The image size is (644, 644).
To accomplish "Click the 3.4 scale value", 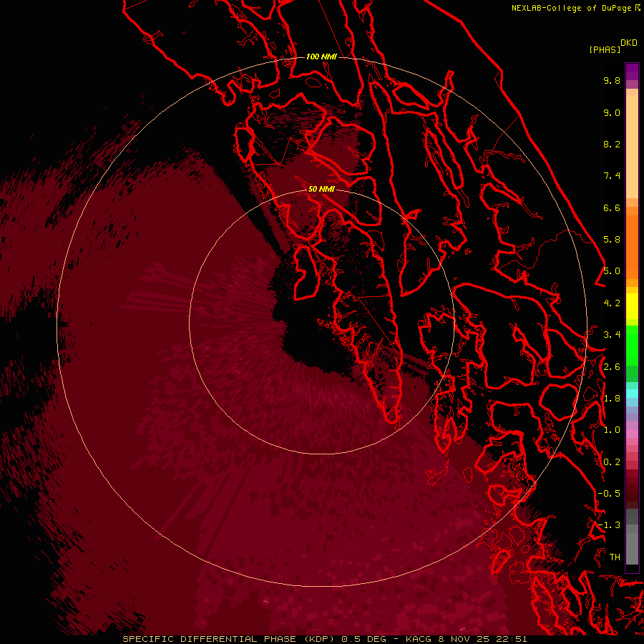I will (x=612, y=335).
